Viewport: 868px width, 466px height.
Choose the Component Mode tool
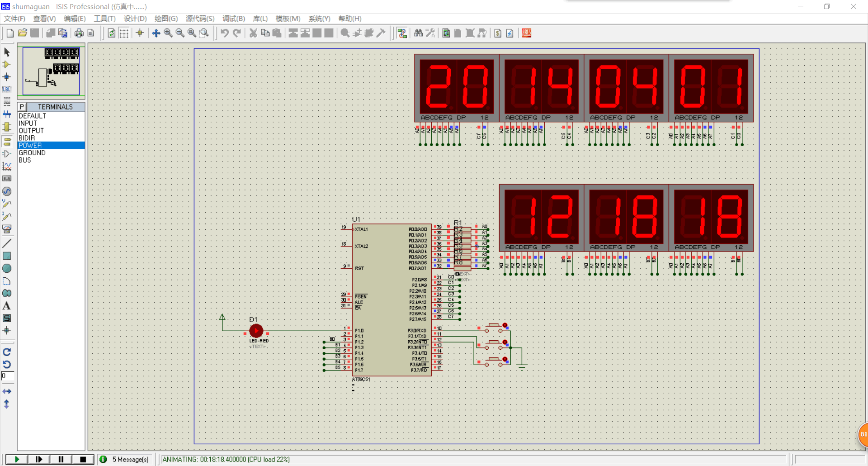pyautogui.click(x=7, y=65)
